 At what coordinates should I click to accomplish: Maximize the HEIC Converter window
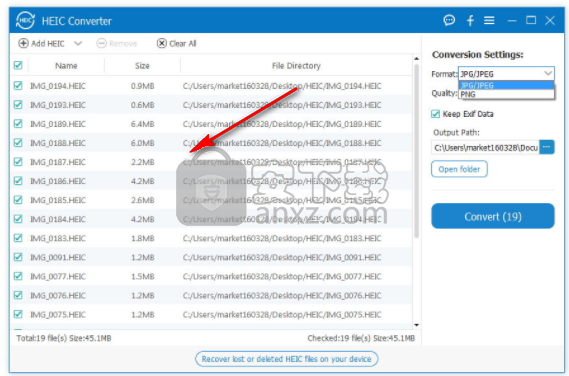point(531,20)
